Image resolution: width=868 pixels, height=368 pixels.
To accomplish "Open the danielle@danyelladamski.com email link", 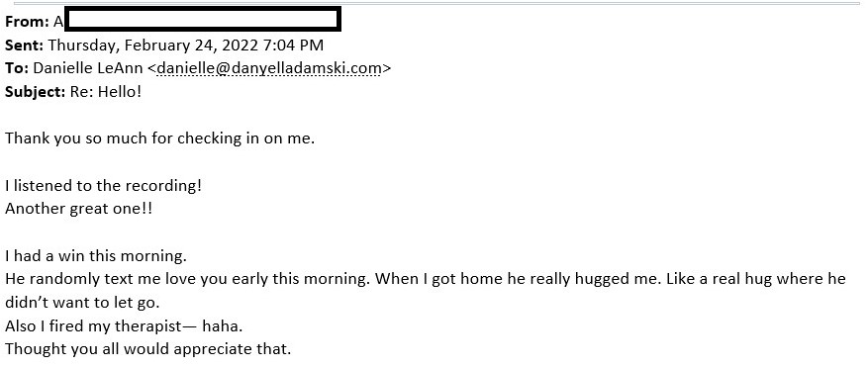I will click(x=269, y=68).
